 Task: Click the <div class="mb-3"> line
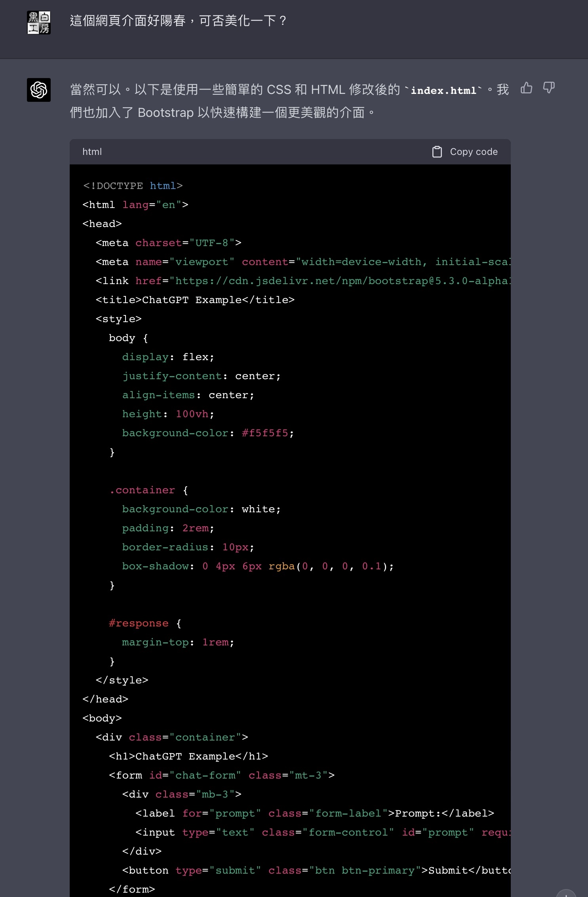click(x=182, y=794)
